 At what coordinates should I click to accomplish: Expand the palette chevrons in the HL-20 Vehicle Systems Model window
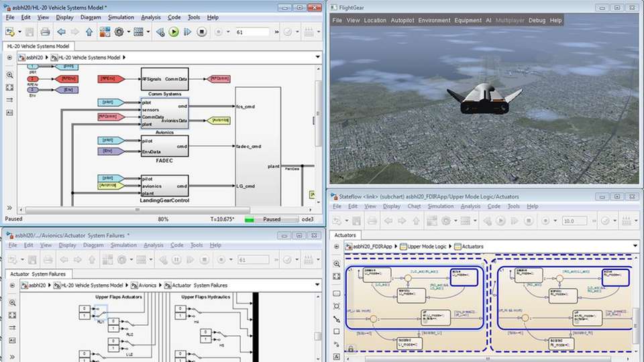pyautogui.click(x=9, y=208)
